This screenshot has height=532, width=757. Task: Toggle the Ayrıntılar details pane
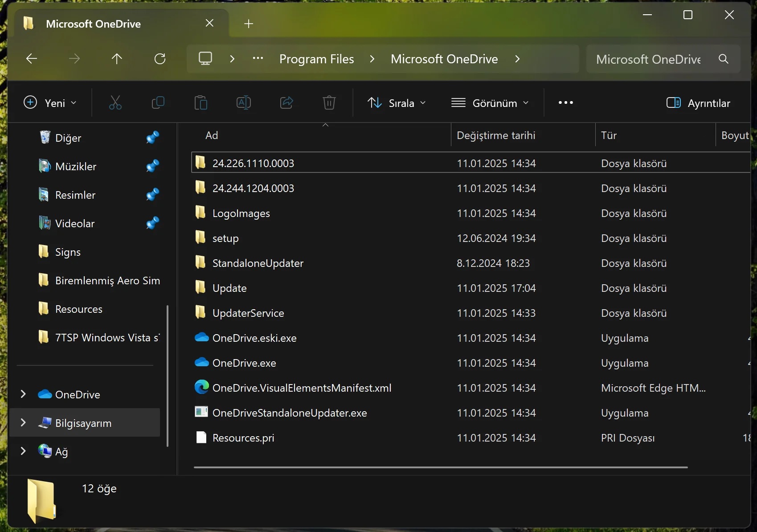click(x=698, y=103)
